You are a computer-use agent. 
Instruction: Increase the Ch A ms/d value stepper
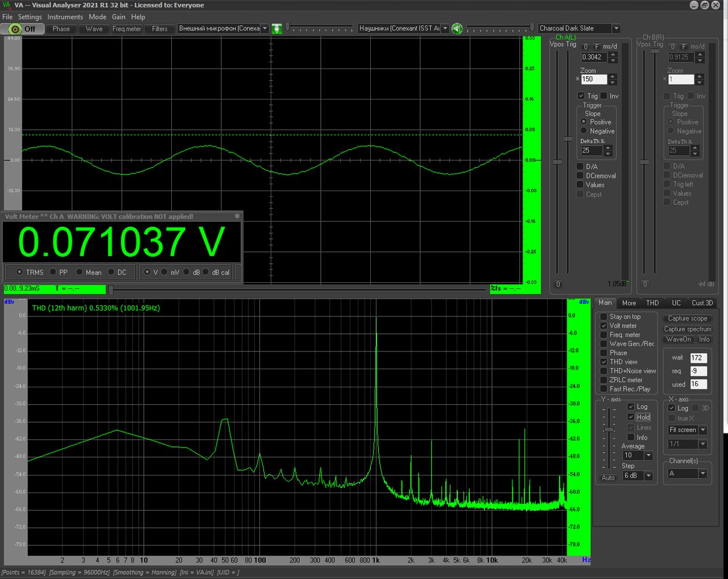(613, 55)
